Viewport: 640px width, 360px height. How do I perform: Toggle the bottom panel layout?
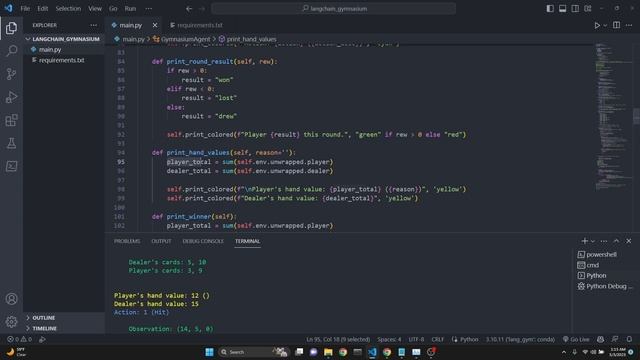click(562, 9)
